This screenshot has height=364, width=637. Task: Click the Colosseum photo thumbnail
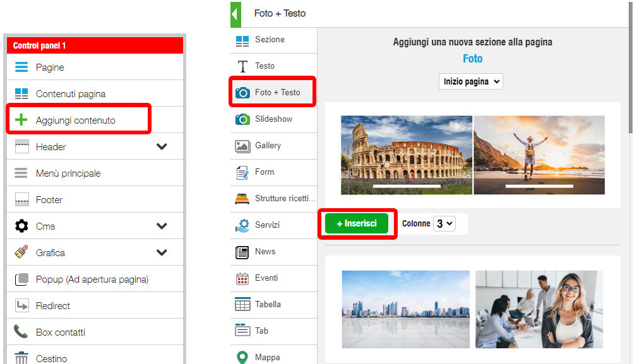[x=406, y=155]
